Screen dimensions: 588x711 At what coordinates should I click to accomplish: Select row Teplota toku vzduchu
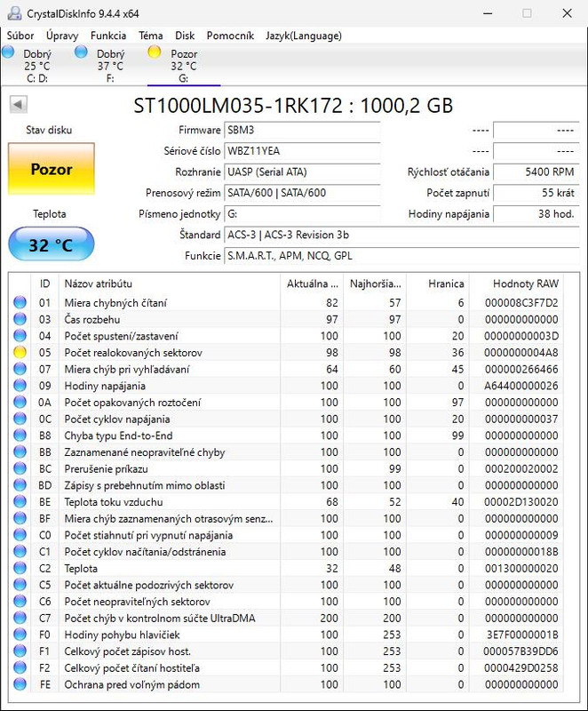286,502
